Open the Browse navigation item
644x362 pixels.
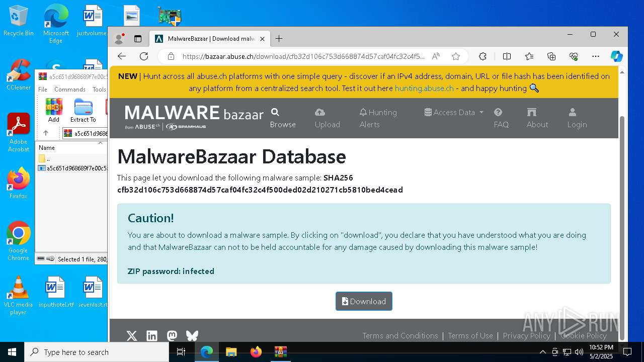(283, 118)
